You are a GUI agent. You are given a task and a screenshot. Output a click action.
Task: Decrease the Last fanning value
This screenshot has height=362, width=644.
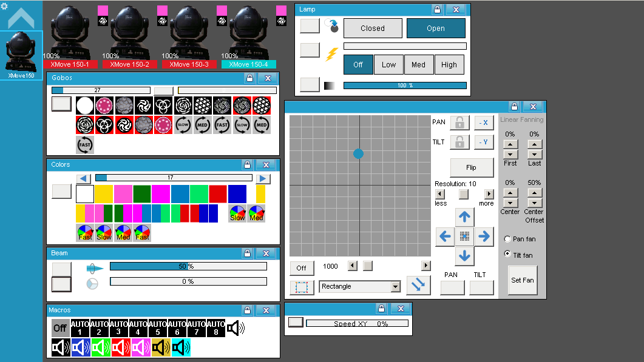click(x=534, y=155)
